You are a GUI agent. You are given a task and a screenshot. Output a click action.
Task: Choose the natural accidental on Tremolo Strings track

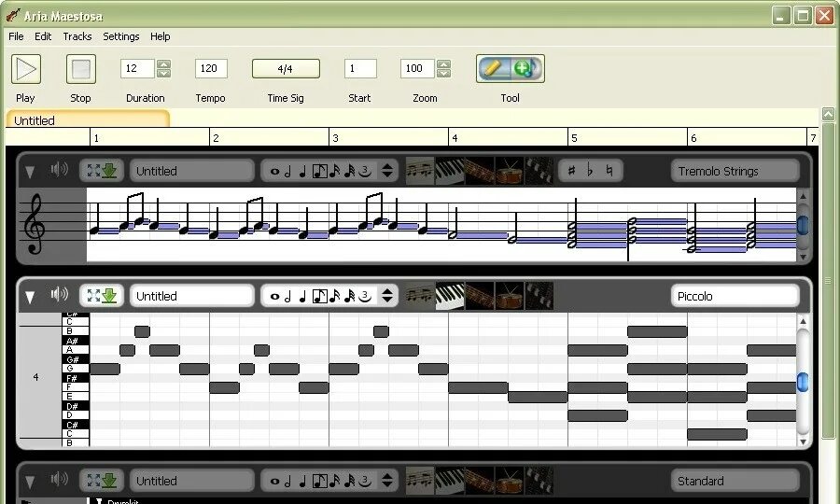tap(609, 171)
